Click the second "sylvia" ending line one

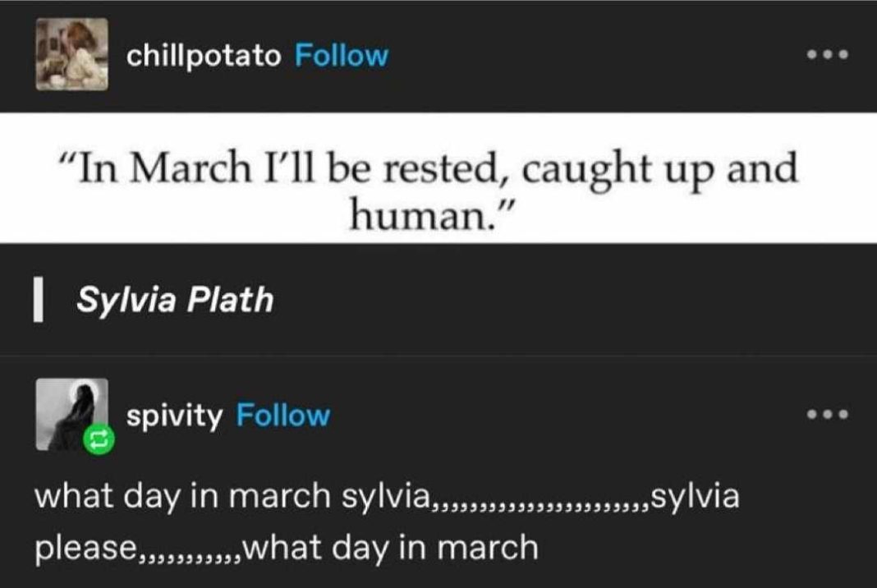coord(696,496)
